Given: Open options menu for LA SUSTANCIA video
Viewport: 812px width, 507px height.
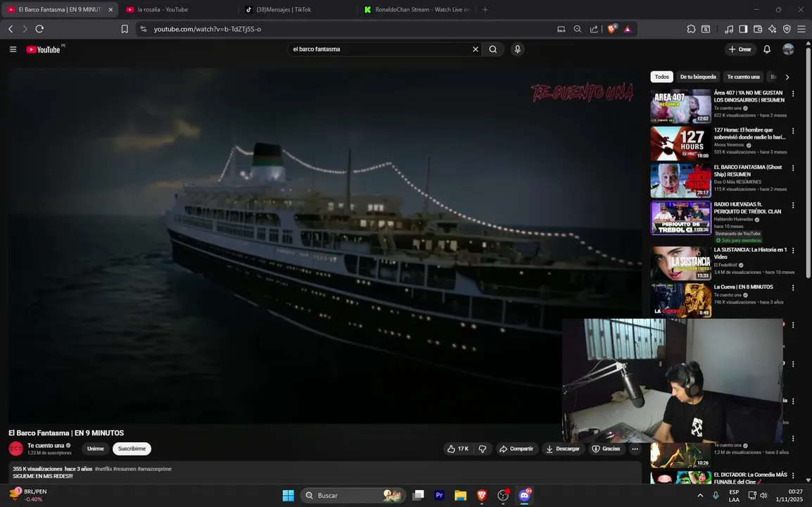Looking at the screenshot, I should [x=793, y=251].
